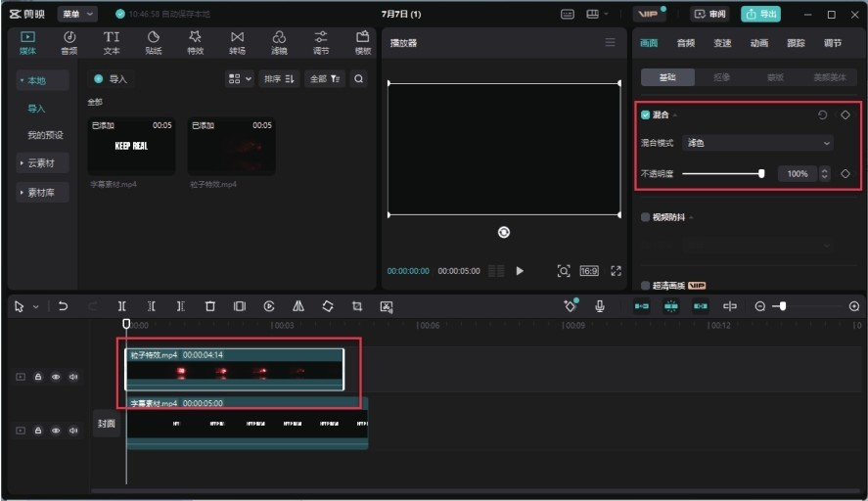Switch to the 动画 animation tab
Screen dimensions: 868x501
(x=759, y=43)
